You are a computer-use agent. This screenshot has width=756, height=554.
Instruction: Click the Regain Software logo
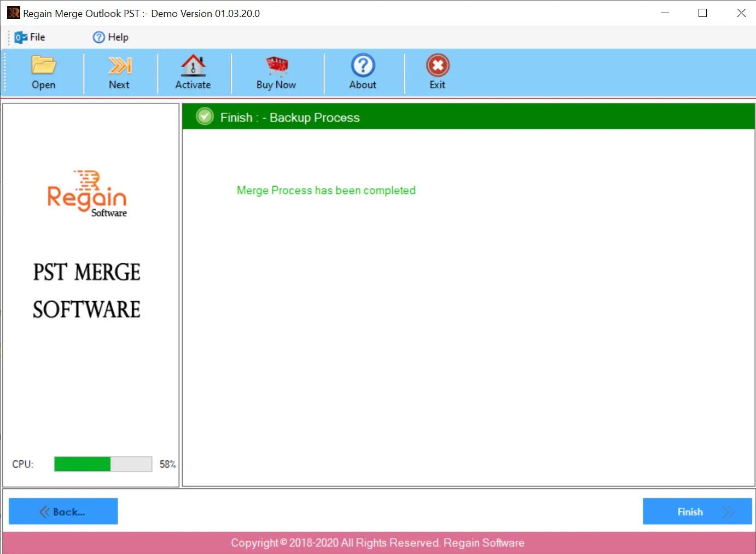click(x=88, y=194)
